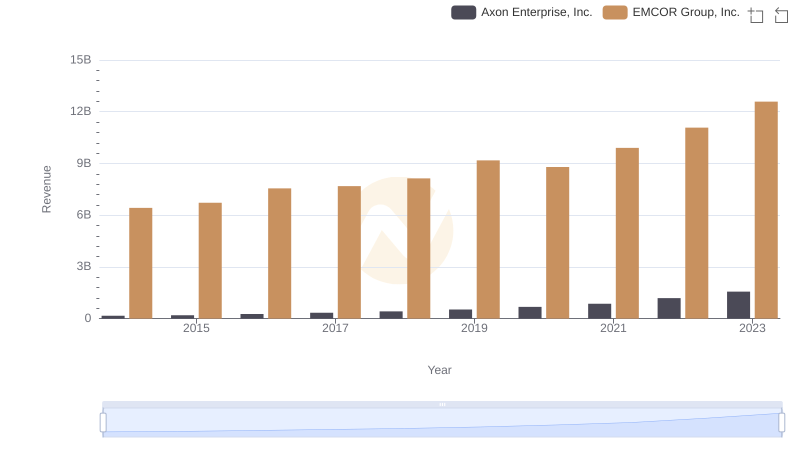The height and width of the screenshot is (461, 800).
Task: Click the 'Revenue' axis title
Action: coord(46,189)
